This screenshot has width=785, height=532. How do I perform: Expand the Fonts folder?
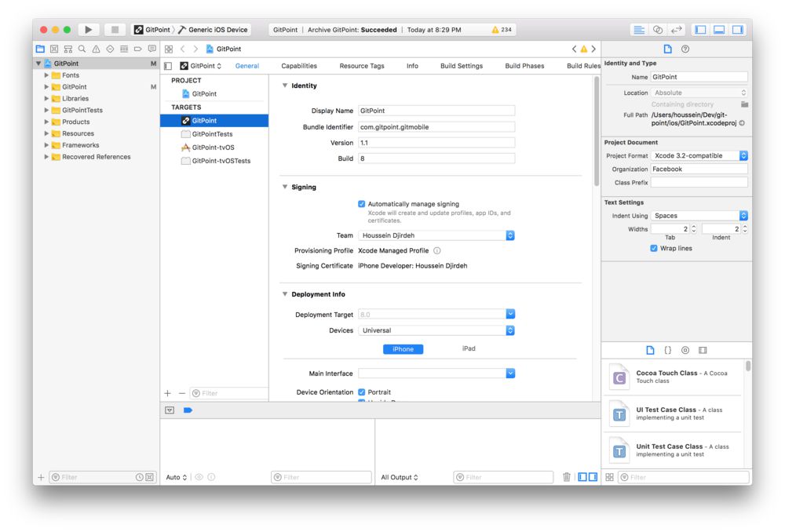[46, 75]
